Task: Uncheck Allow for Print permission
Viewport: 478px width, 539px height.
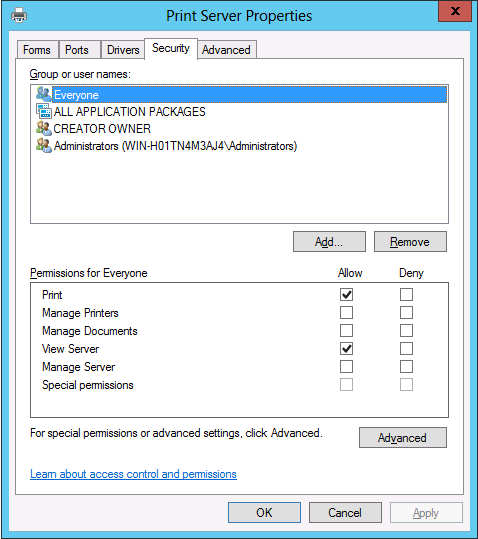Action: (x=346, y=295)
